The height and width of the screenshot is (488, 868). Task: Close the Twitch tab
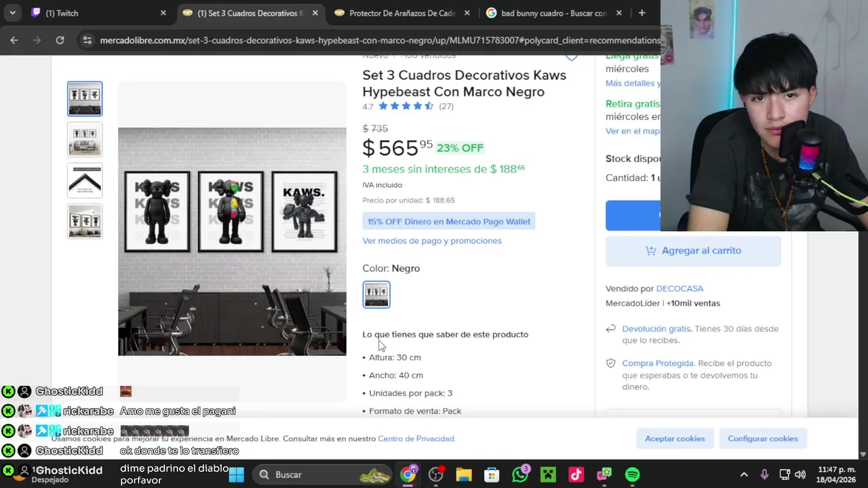coord(163,13)
